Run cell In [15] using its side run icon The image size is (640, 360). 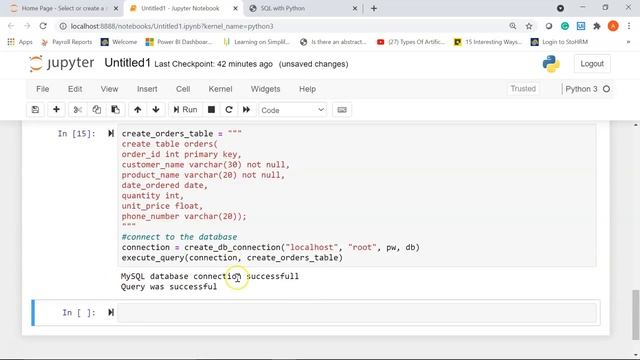coord(111,133)
